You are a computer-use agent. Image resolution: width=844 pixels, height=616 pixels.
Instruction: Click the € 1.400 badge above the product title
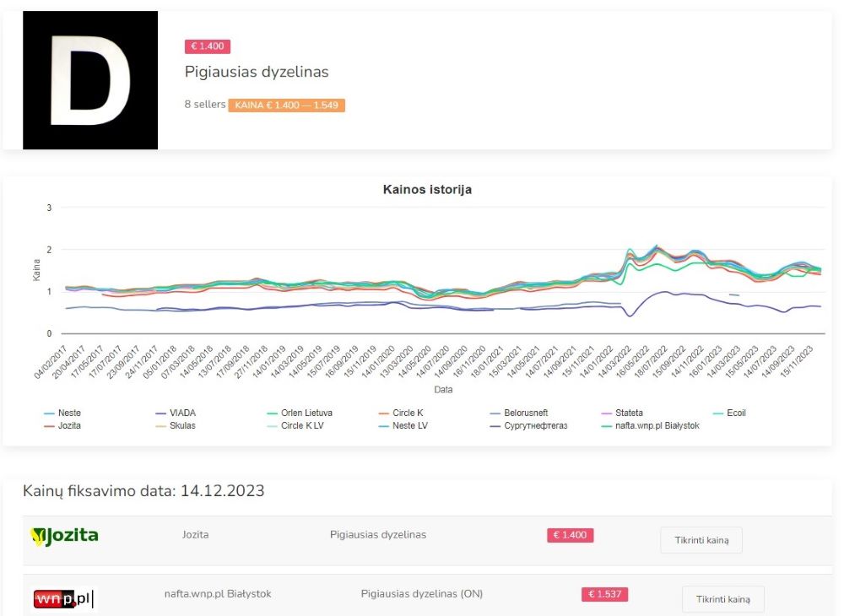pos(208,46)
